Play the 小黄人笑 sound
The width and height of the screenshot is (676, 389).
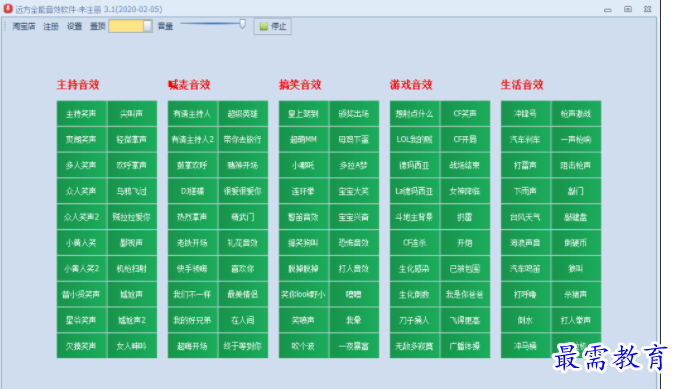(x=81, y=243)
